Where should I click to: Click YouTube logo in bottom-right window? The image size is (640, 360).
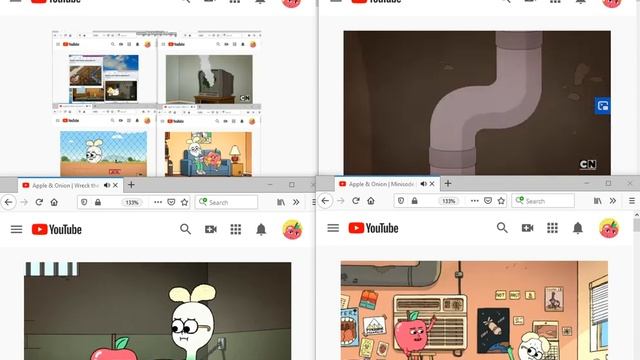[373, 228]
